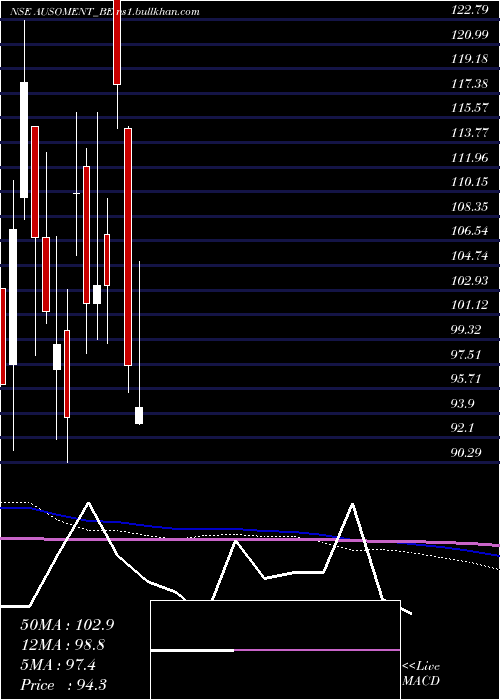Select the 101.12 price label

coord(469,305)
